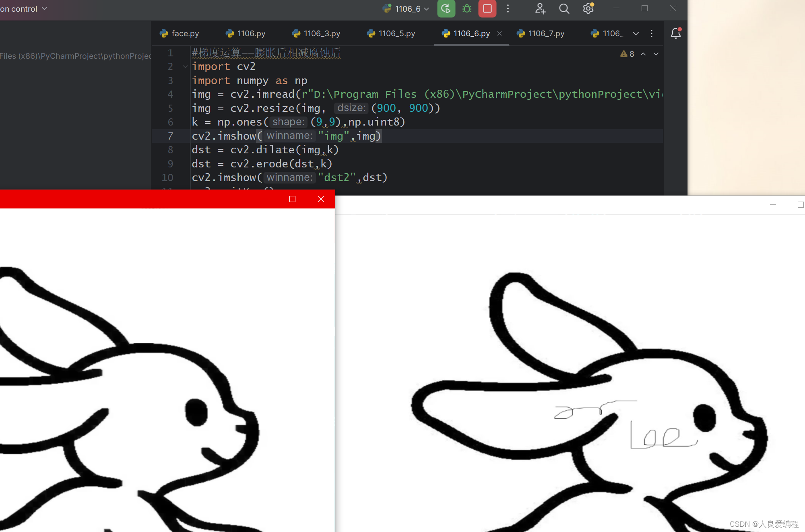Jump to the next highlighted warning
The width and height of the screenshot is (805, 532).
click(x=656, y=54)
